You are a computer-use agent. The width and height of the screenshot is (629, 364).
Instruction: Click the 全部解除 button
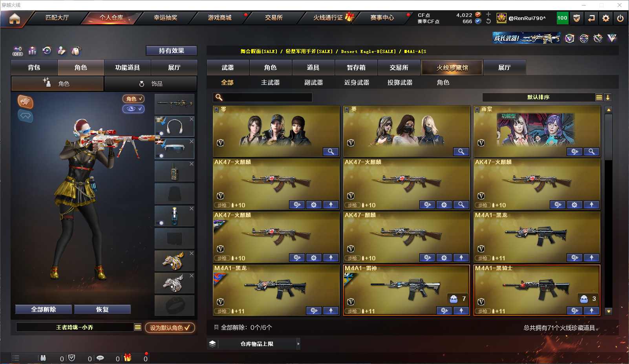click(44, 309)
